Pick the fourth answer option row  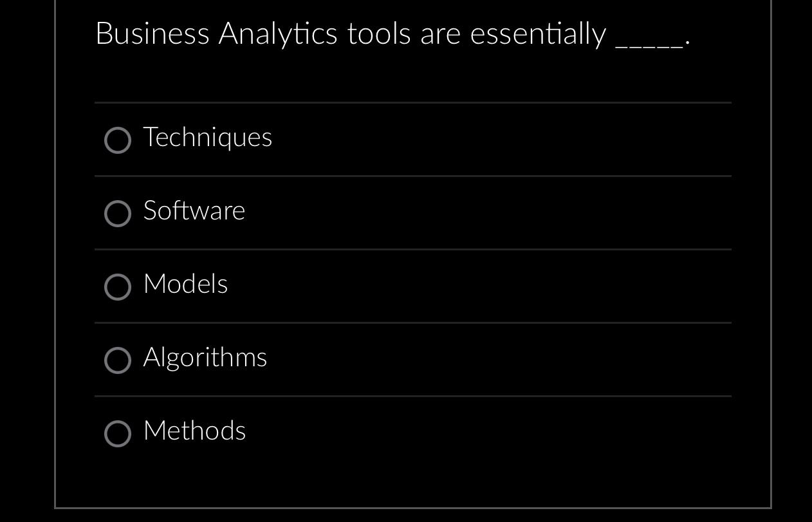click(412, 359)
